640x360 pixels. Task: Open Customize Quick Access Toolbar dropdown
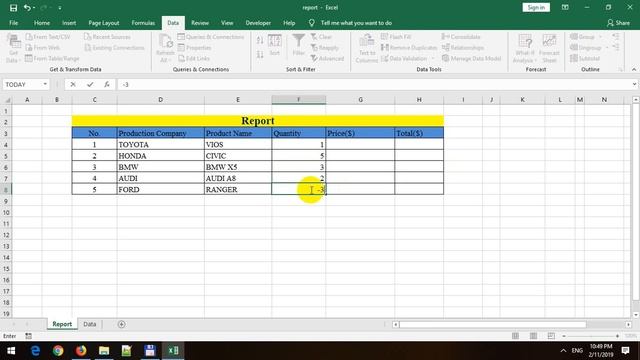coord(60,8)
